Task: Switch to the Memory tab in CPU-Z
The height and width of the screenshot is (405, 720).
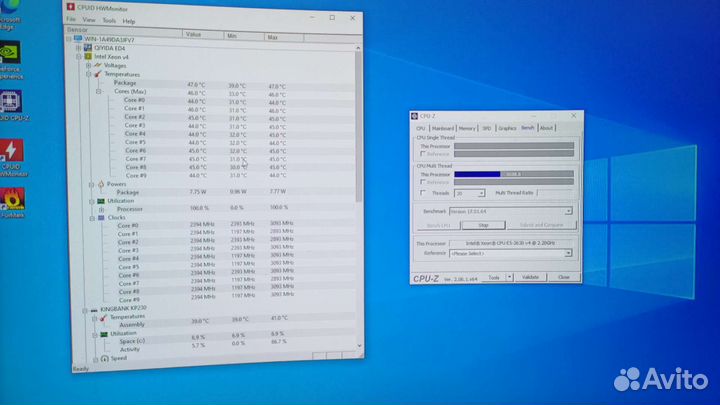Action: 467,128
